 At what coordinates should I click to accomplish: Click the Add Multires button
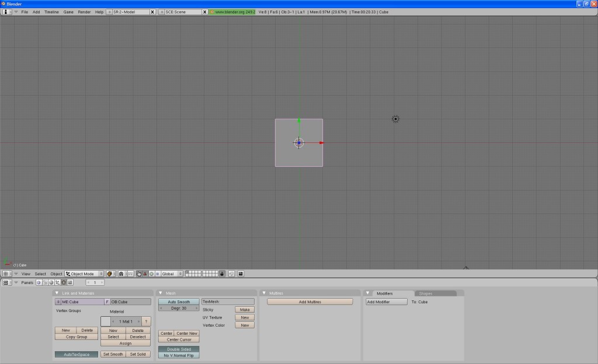point(310,302)
